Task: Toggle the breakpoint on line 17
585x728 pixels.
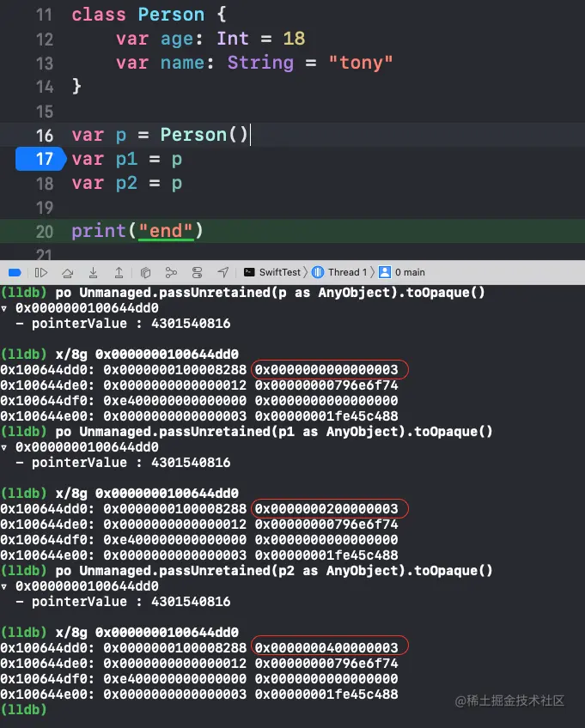Action: (x=41, y=160)
